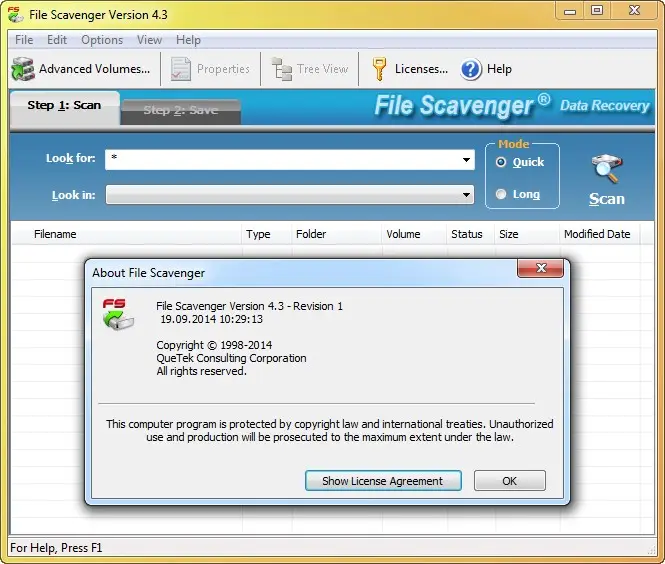Open Licenses key icon

tap(379, 69)
